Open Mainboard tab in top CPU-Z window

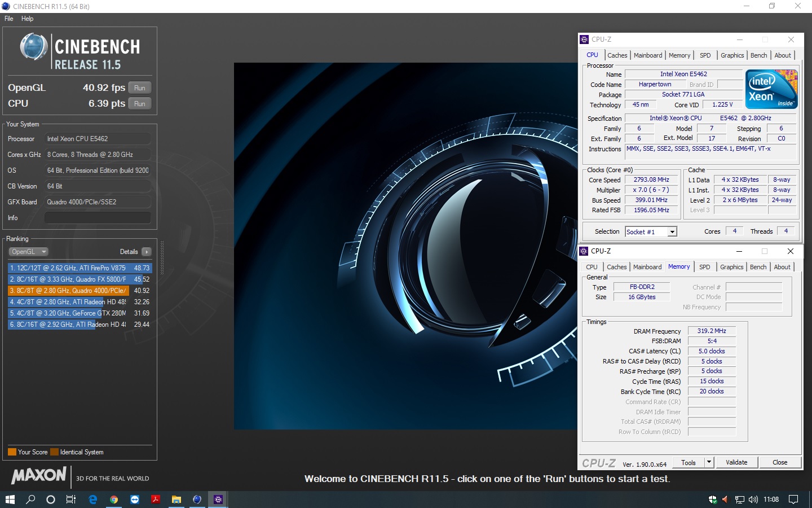pyautogui.click(x=648, y=55)
